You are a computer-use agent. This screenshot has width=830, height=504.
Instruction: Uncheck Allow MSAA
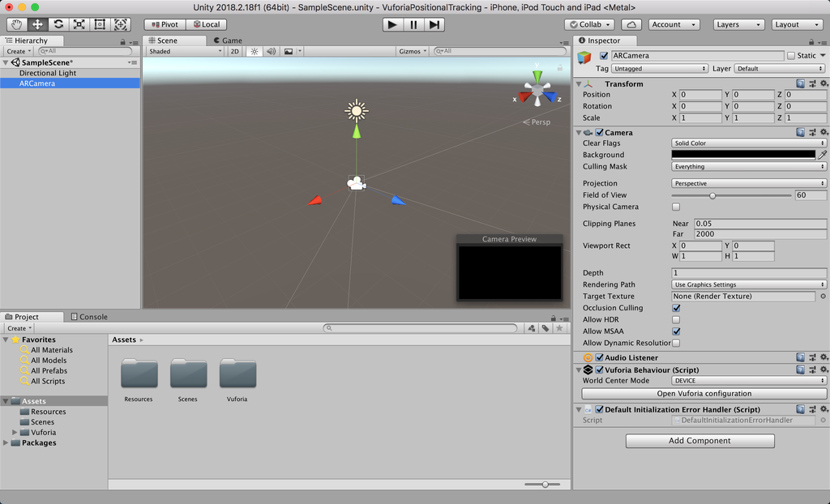[676, 331]
